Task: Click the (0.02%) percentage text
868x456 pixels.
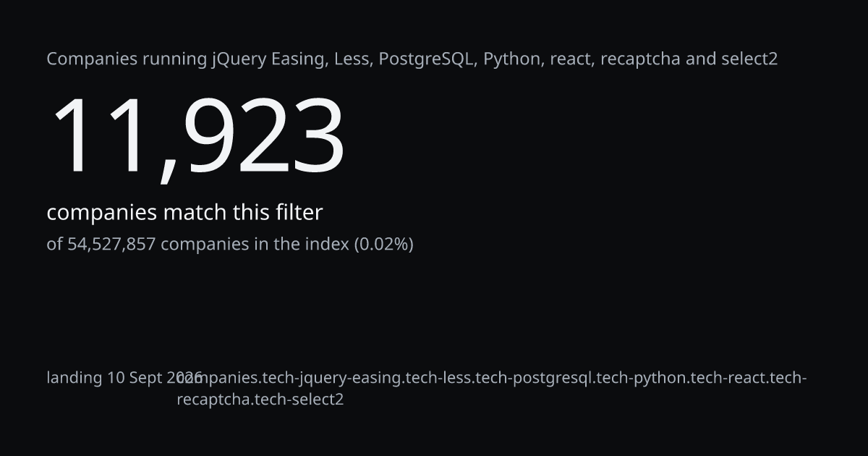Action: click(383, 244)
